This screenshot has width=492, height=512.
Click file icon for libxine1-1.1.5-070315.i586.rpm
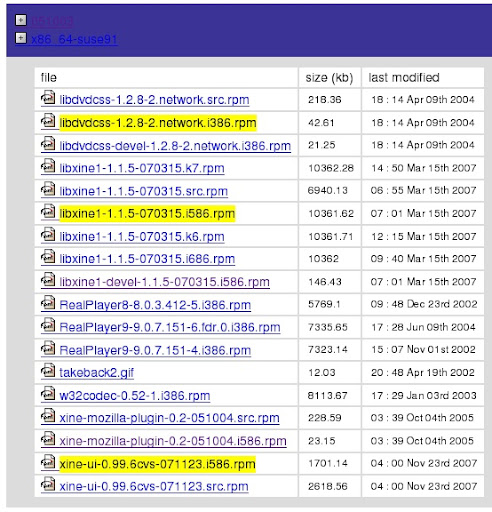48,211
